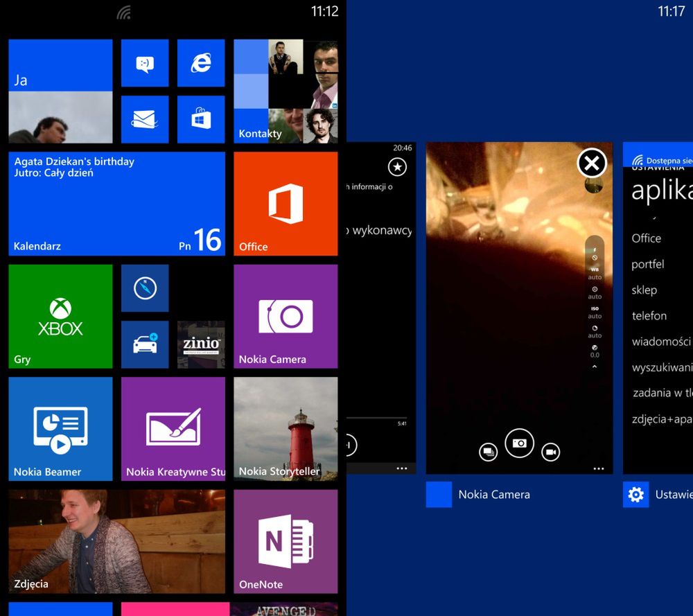
Task: Open the Windows Store tile icon
Action: [x=201, y=118]
